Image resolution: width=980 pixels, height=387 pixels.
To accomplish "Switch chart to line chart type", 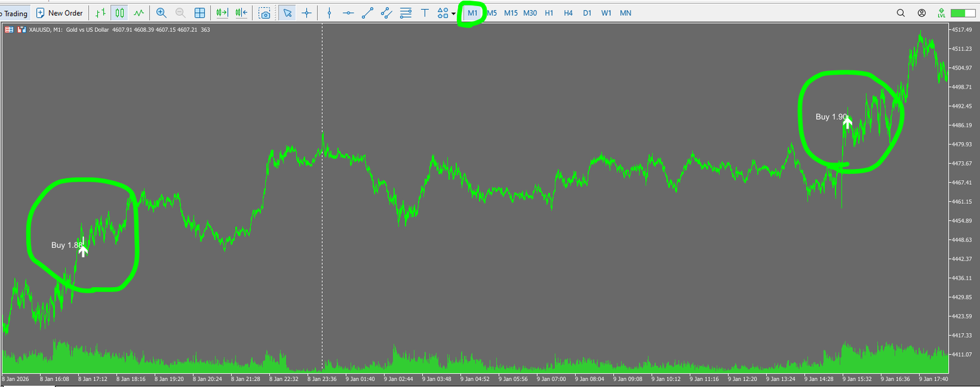I will (x=139, y=13).
